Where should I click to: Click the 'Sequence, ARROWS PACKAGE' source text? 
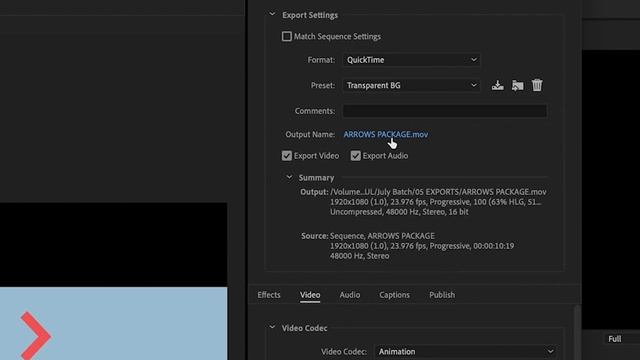382,236
